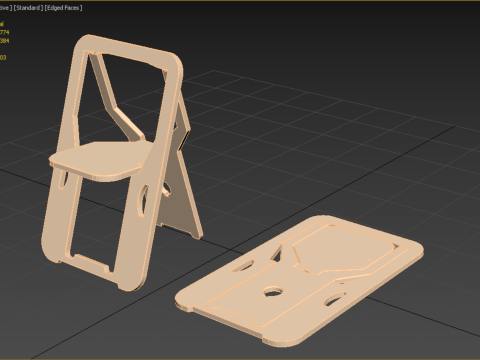The height and width of the screenshot is (360, 480).
Task: Open the [Standard] viewport shading menu
Action: [28, 8]
